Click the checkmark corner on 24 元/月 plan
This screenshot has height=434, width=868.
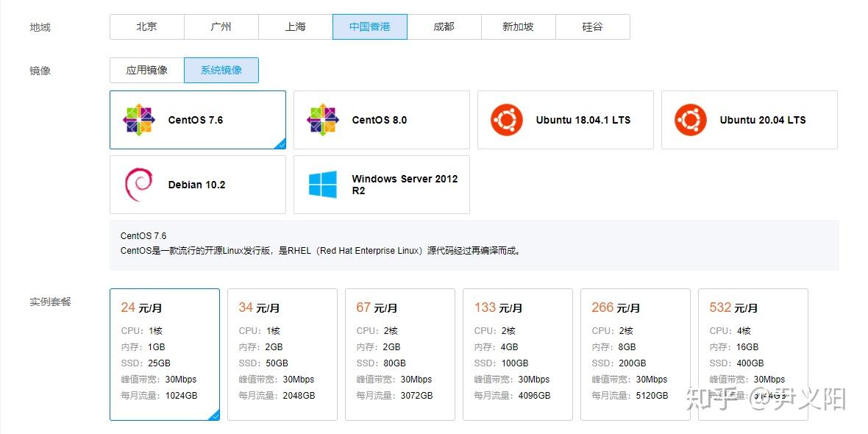[214, 415]
